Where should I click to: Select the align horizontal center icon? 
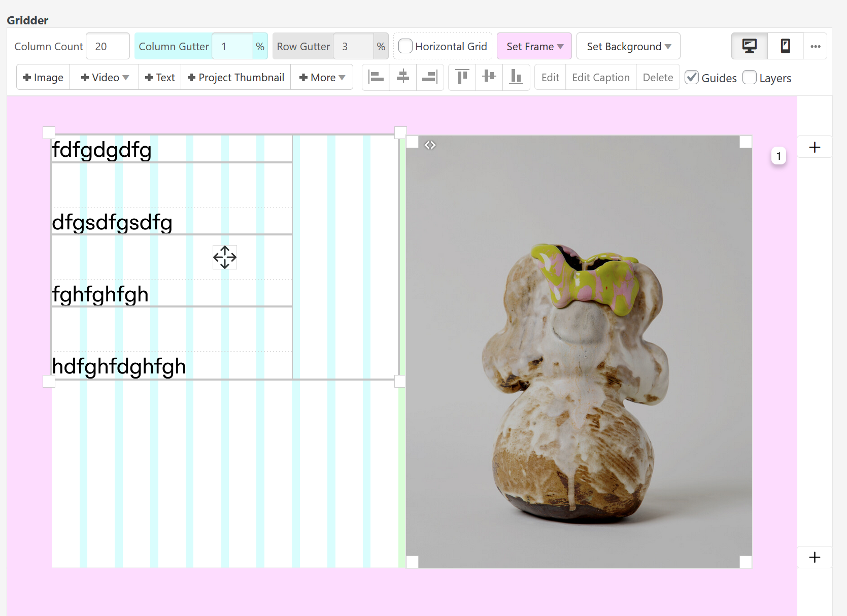[x=402, y=77]
